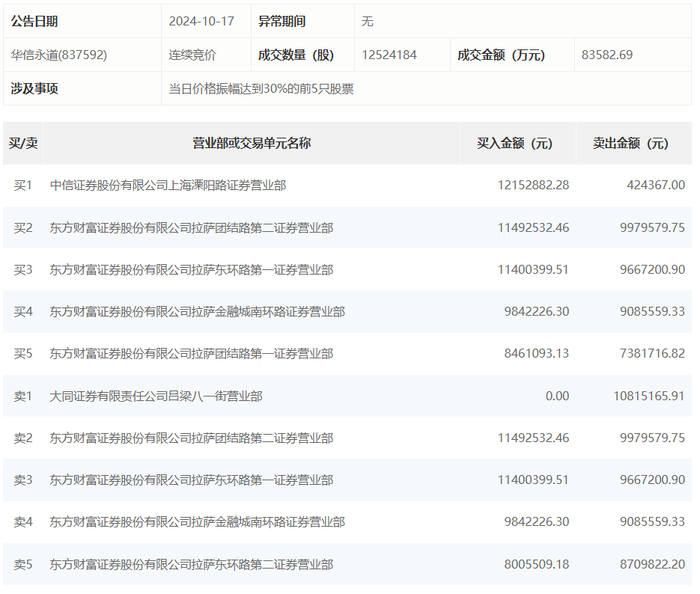The width and height of the screenshot is (700, 594).
Task: Select the 买2 row label
Action: pyautogui.click(x=23, y=228)
